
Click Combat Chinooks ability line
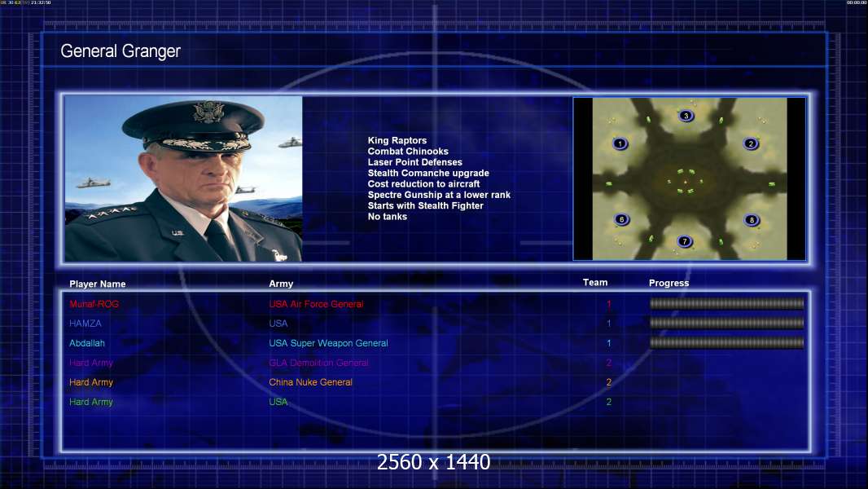(408, 152)
